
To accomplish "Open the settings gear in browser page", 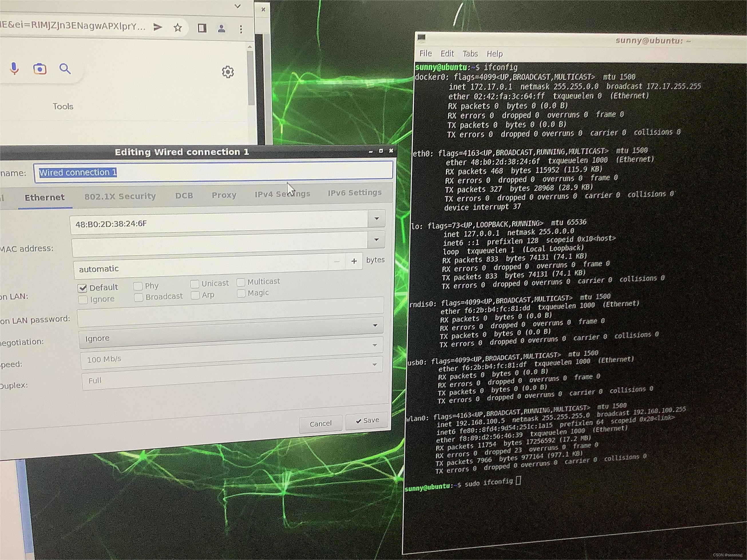I will [x=228, y=72].
